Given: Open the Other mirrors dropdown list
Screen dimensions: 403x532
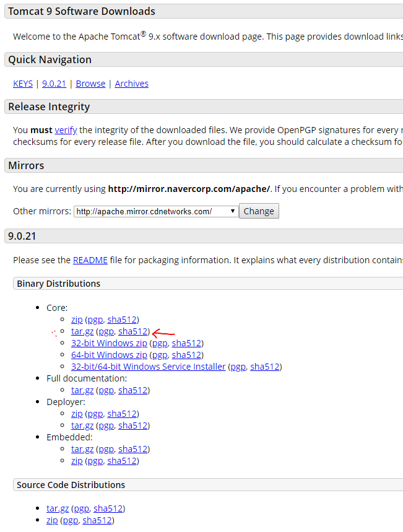Looking at the screenshot, I should [x=156, y=211].
